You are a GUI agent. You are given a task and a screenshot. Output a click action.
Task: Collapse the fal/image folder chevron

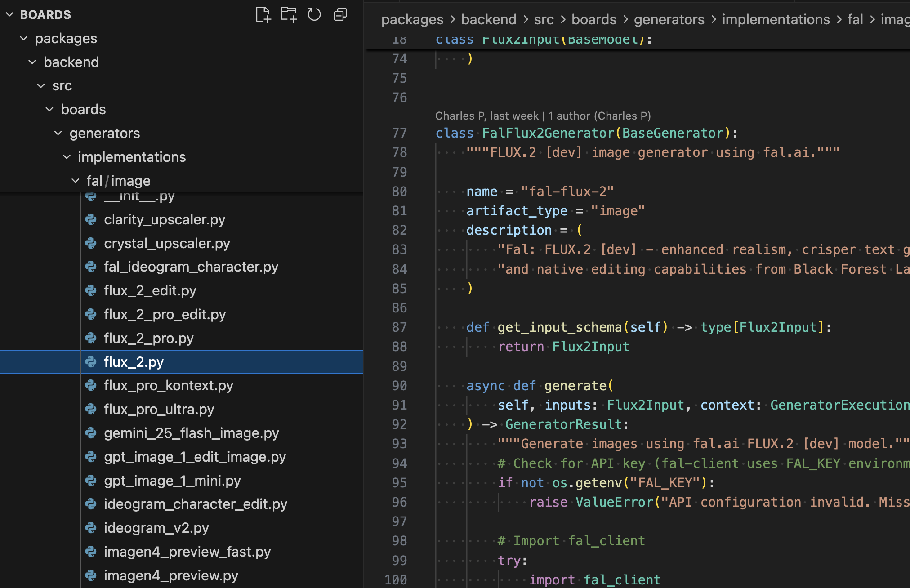75,181
